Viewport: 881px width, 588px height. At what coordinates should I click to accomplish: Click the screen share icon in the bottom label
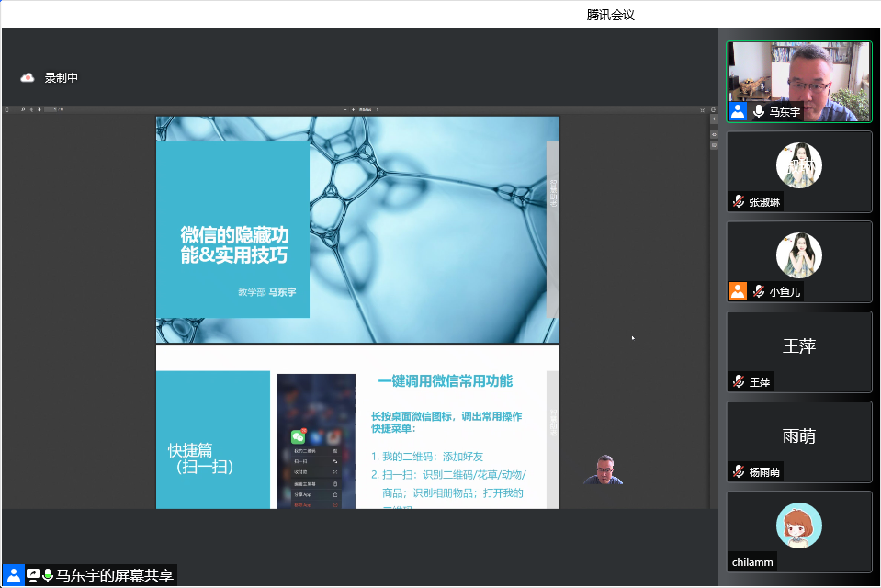(32, 575)
